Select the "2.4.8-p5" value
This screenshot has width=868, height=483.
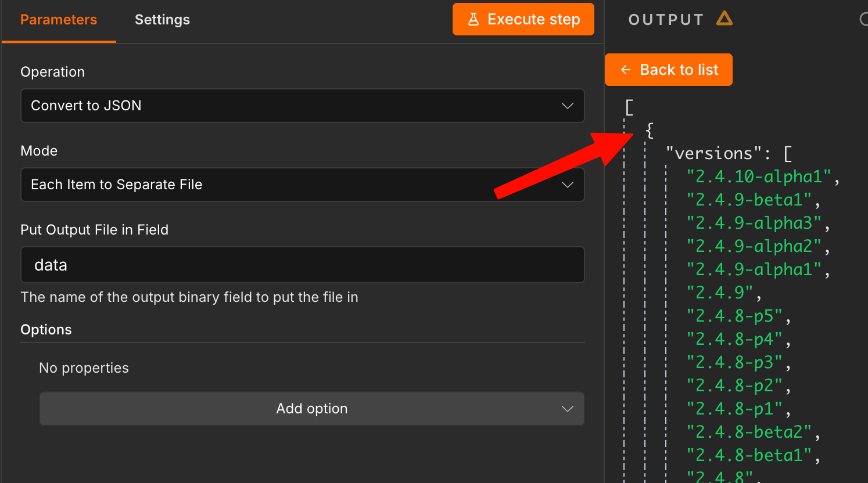pos(734,316)
